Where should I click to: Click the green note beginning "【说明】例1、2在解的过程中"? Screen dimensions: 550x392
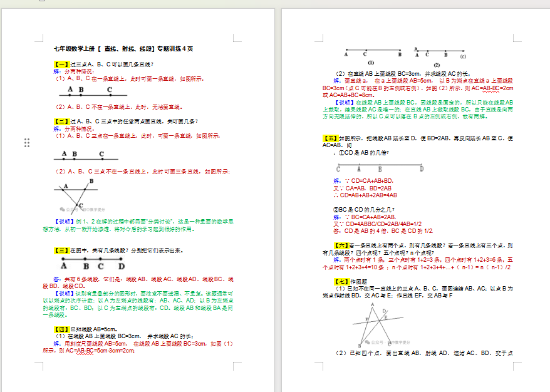(x=138, y=225)
